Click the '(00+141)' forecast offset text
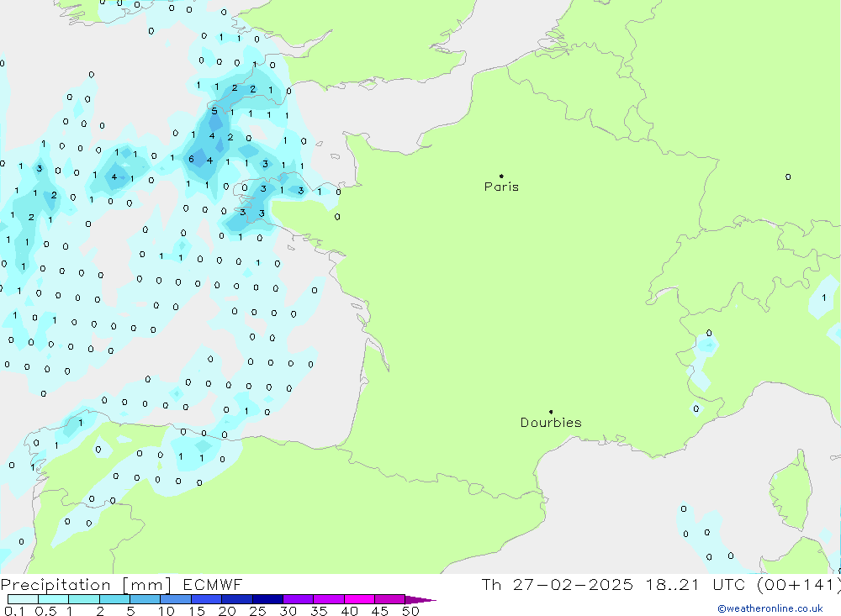 pyautogui.click(x=799, y=585)
